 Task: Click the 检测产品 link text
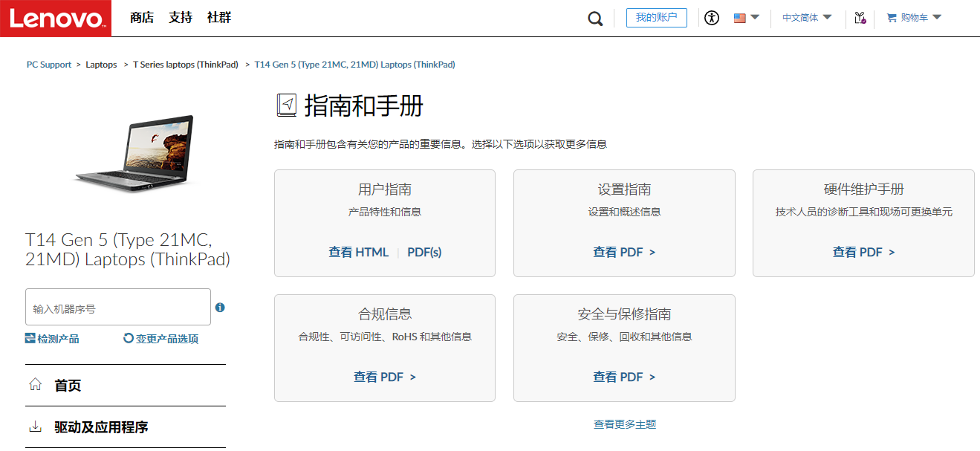(x=58, y=339)
